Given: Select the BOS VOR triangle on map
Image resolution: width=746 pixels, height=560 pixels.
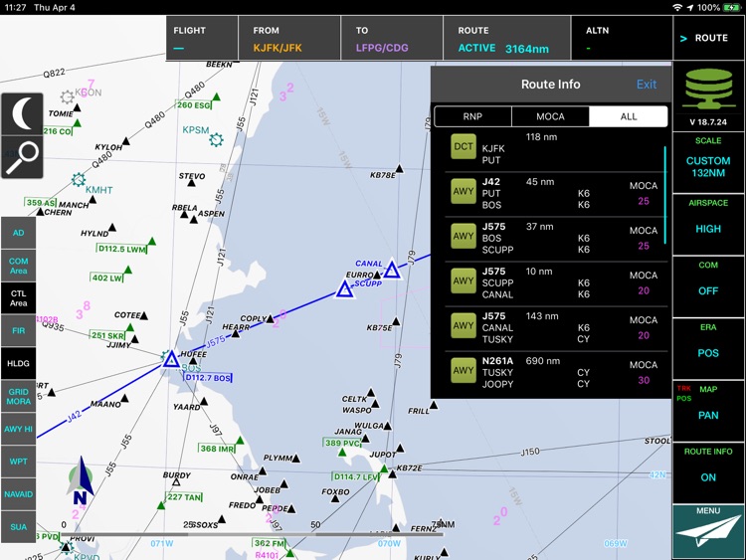Looking at the screenshot, I should 171,359.
